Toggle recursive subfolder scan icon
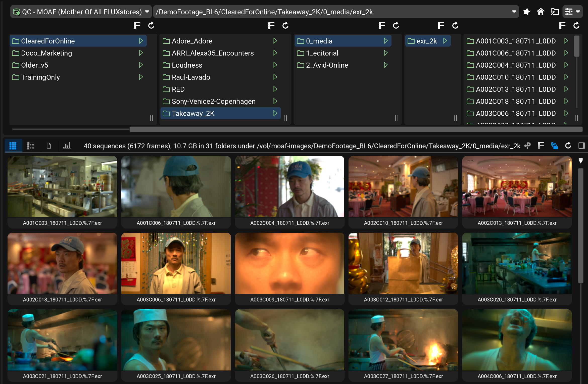The height and width of the screenshot is (384, 588). click(554, 146)
